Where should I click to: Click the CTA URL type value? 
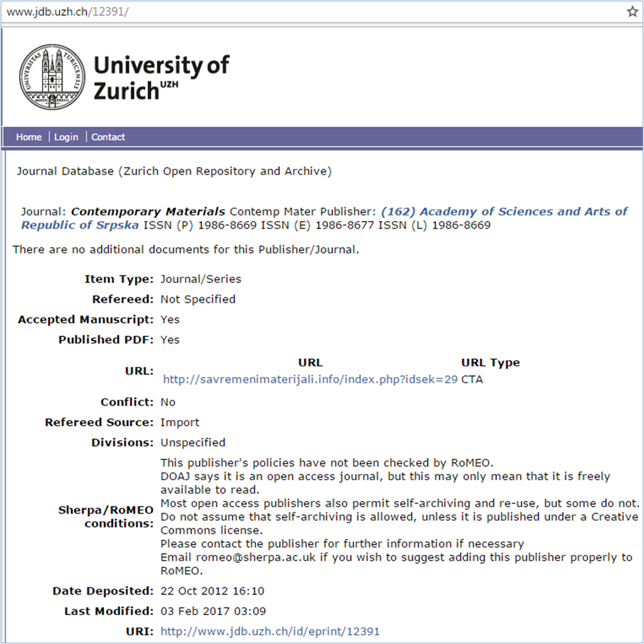click(472, 379)
